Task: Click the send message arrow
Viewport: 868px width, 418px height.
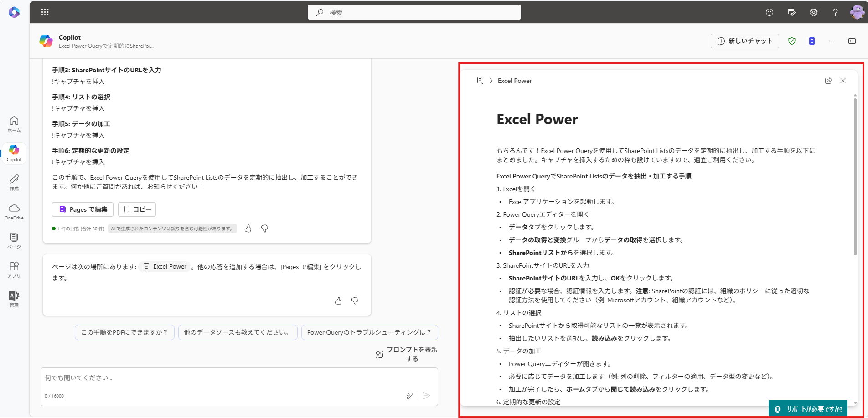Action: (426, 396)
